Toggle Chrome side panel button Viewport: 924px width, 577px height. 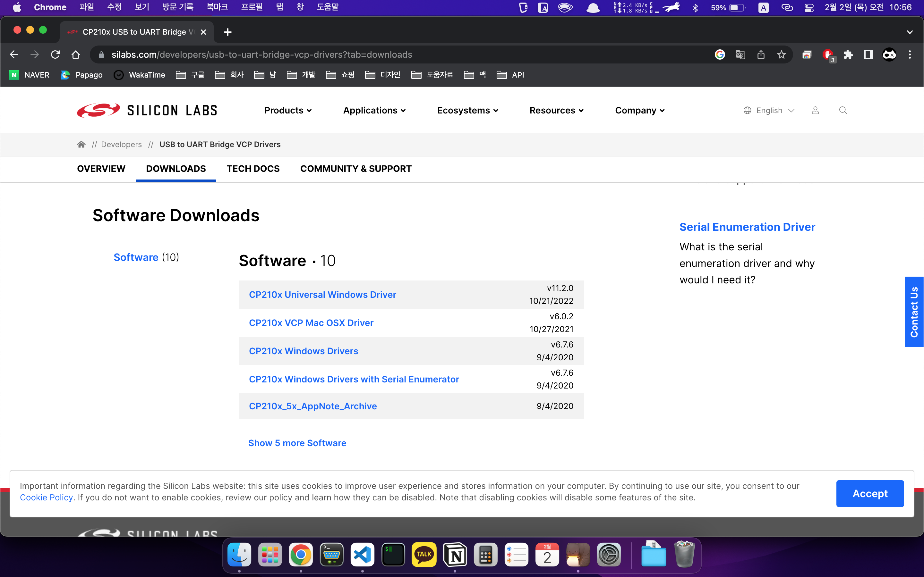click(868, 54)
